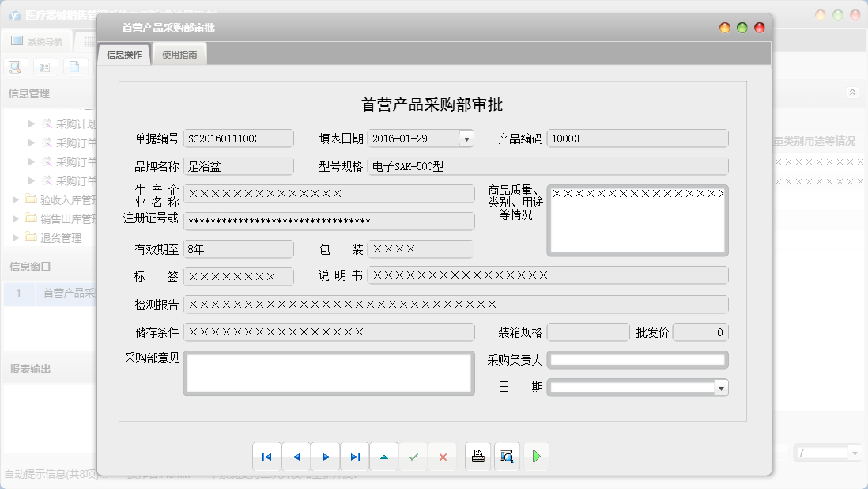Expand 采购计划 tree node
This screenshot has height=489, width=868.
coord(32,123)
